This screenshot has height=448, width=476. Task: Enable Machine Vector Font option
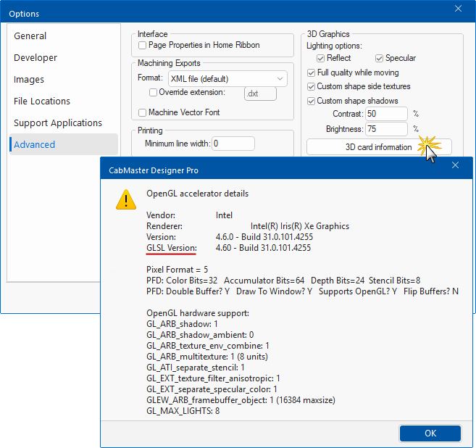click(x=143, y=112)
